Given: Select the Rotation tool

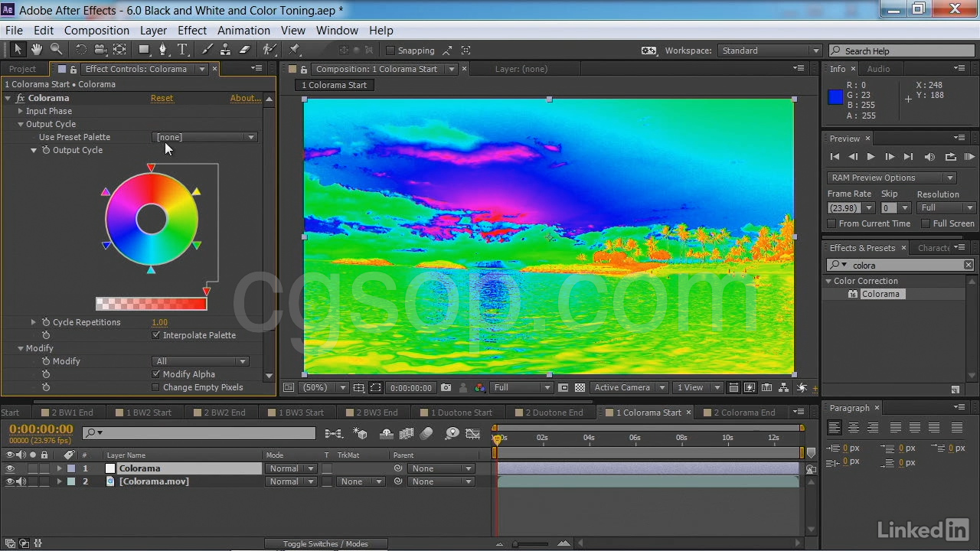Looking at the screenshot, I should tap(80, 50).
